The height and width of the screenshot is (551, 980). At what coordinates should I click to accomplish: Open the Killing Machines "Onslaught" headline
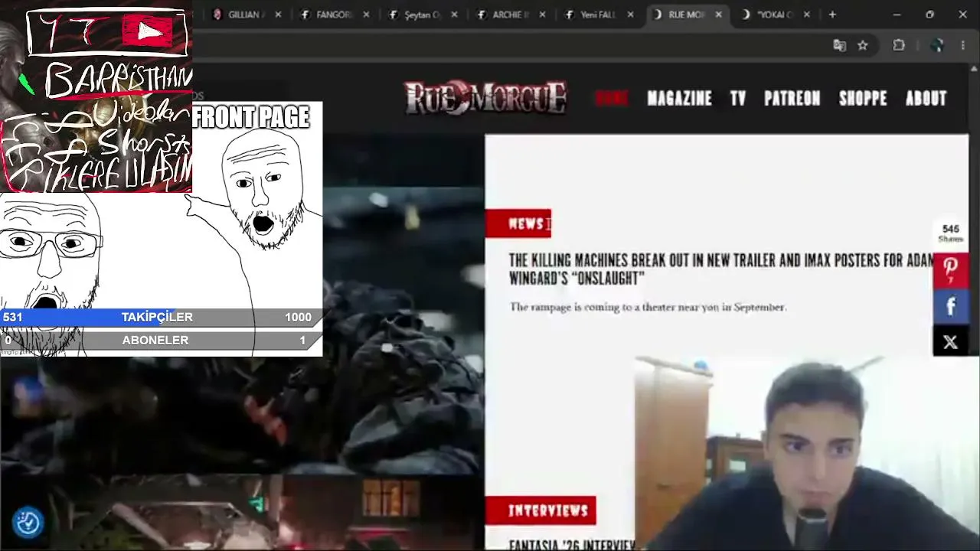click(x=721, y=269)
